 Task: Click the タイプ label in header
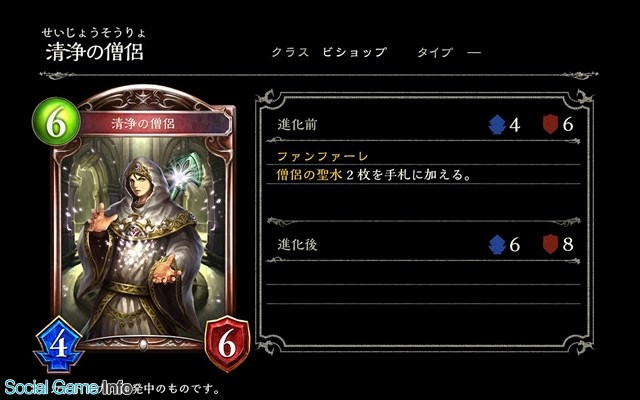coord(435,52)
